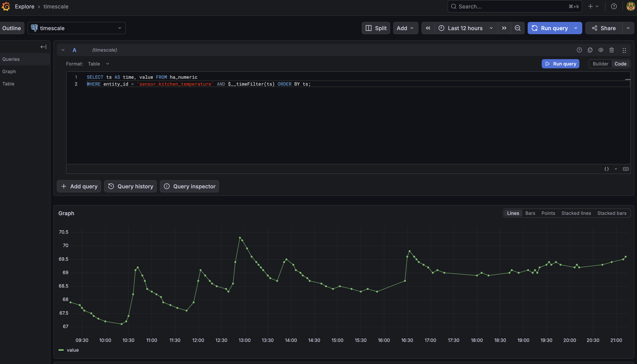Collapse query row A chevron
Viewport: 637px width, 364px height.
(x=63, y=50)
